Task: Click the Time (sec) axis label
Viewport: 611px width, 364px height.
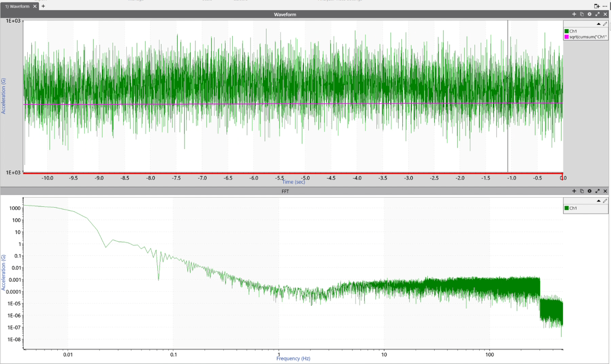Action: point(294,182)
